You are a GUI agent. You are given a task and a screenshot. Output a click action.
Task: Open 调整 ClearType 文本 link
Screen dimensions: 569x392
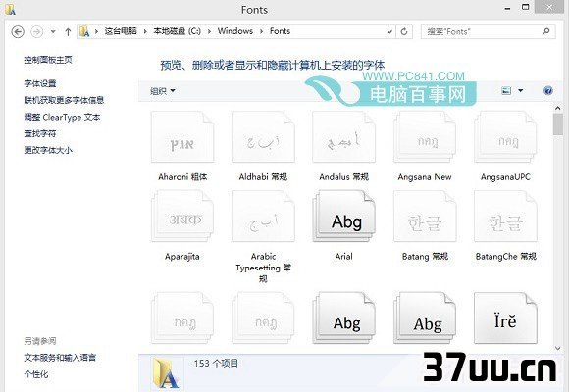point(62,118)
